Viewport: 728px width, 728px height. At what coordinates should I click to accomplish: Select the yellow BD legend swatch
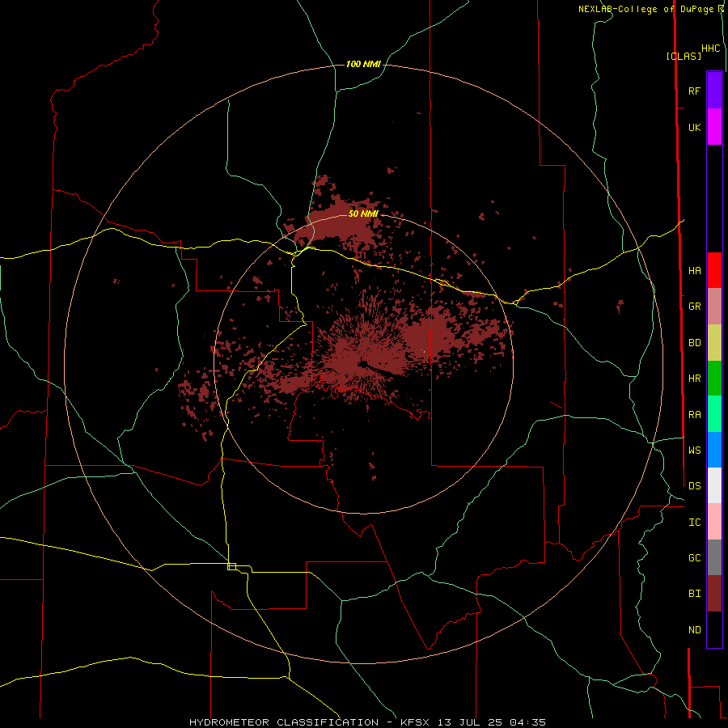714,343
